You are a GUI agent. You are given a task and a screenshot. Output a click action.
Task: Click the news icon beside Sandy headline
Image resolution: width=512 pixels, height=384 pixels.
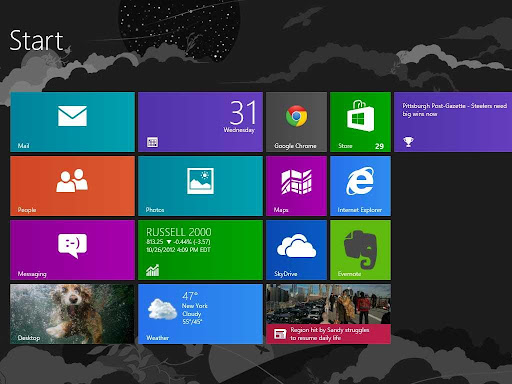[280, 334]
